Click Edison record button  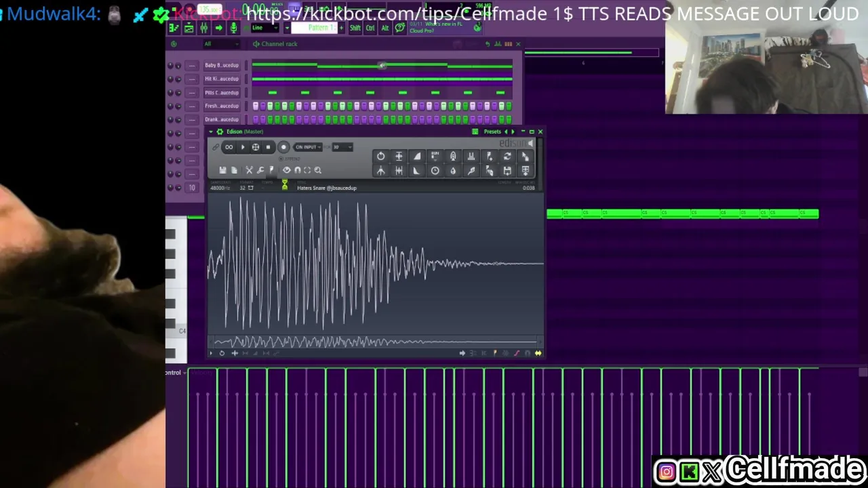[x=283, y=147]
